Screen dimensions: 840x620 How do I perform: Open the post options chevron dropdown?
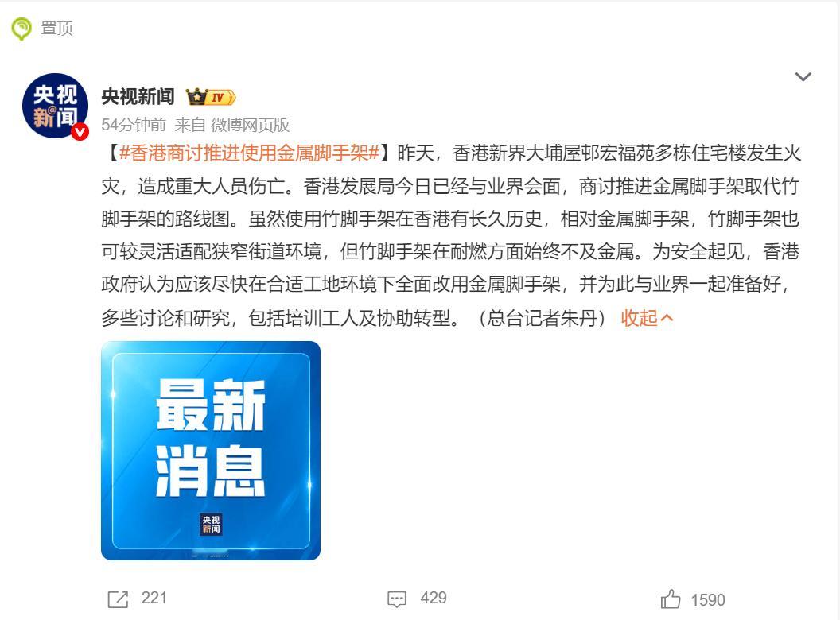[803, 76]
